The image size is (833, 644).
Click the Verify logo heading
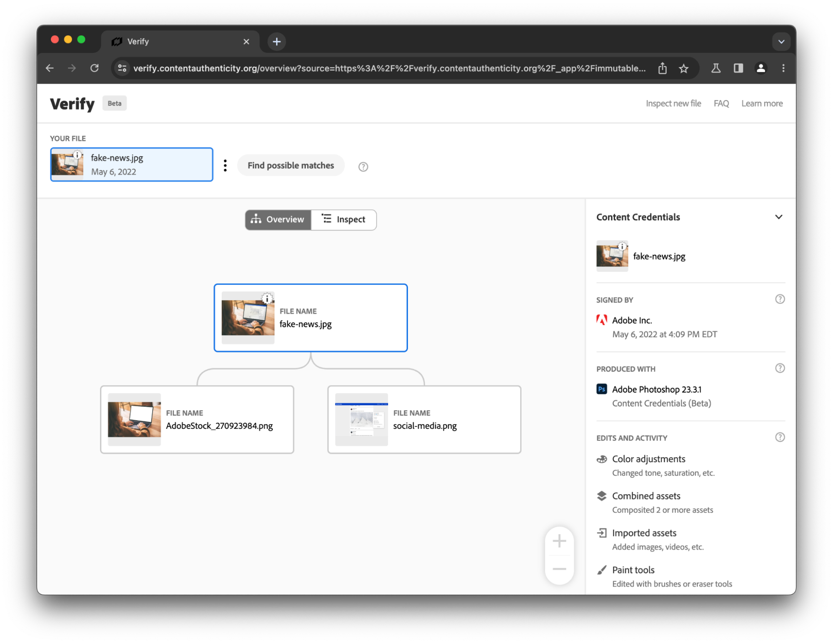pos(72,103)
